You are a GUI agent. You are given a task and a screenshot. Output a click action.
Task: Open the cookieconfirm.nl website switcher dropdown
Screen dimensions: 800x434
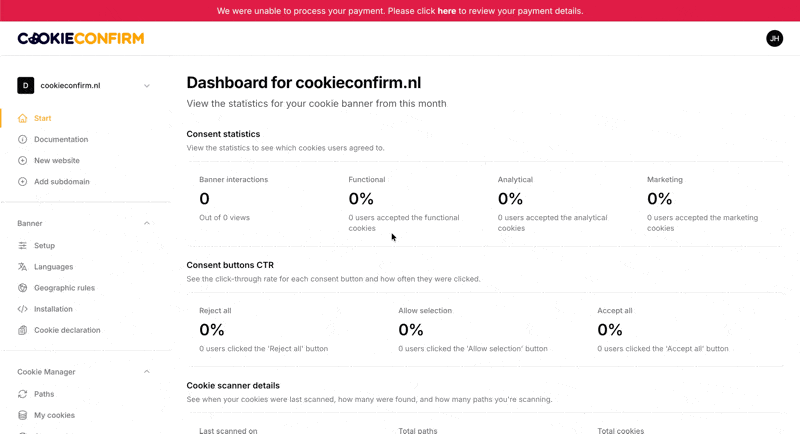pyautogui.click(x=147, y=86)
